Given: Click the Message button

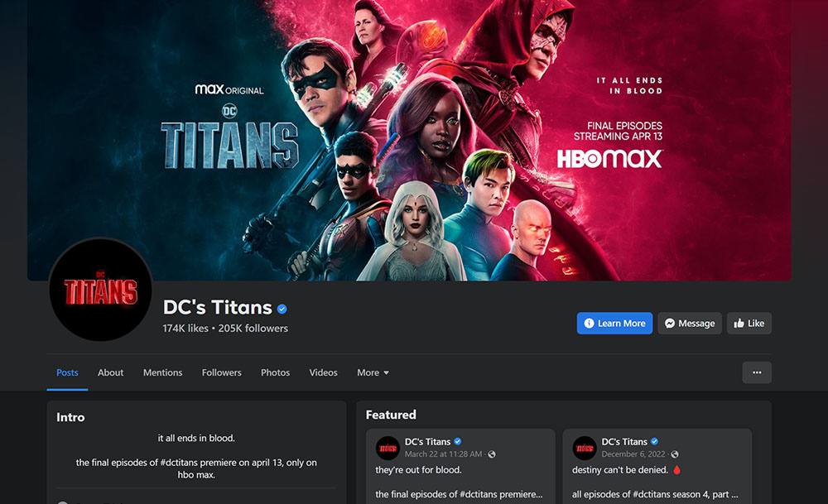Looking at the screenshot, I should (x=690, y=324).
